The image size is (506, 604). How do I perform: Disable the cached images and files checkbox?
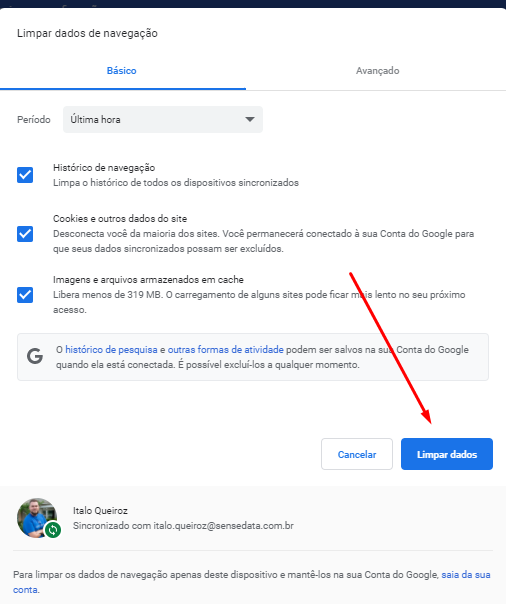[25, 295]
